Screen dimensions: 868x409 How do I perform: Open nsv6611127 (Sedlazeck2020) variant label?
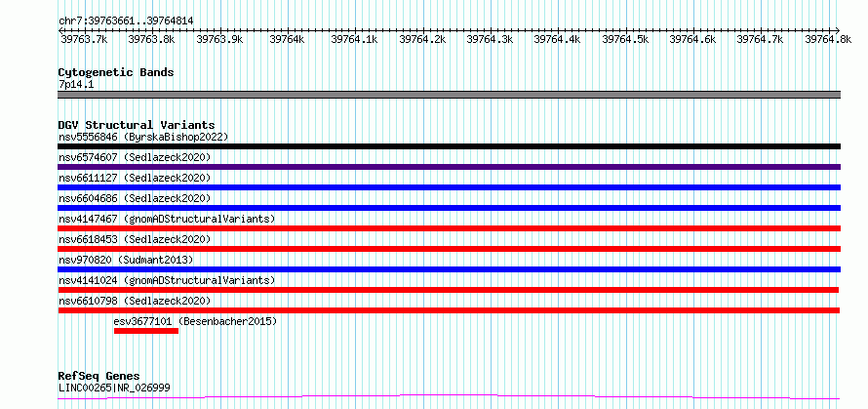coord(135,178)
